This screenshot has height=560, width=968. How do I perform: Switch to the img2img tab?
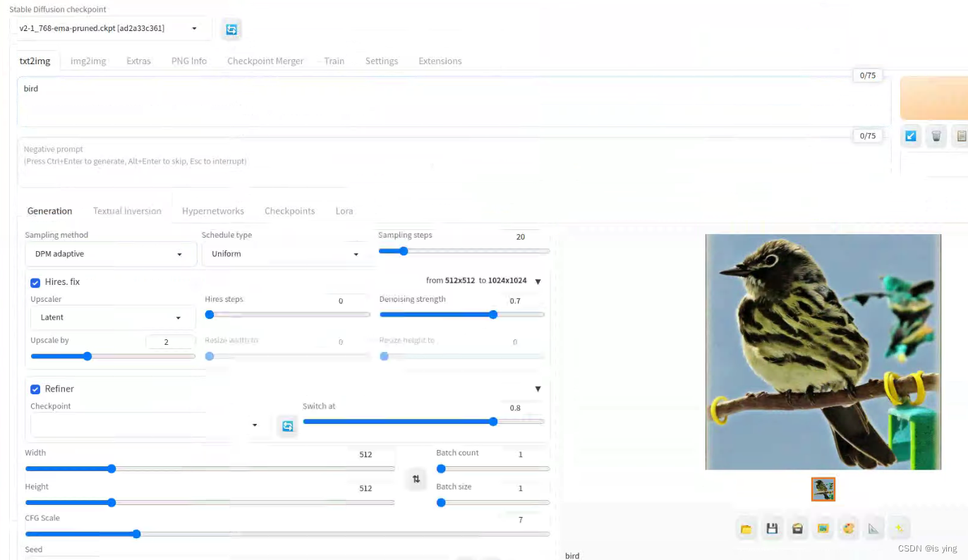point(88,61)
